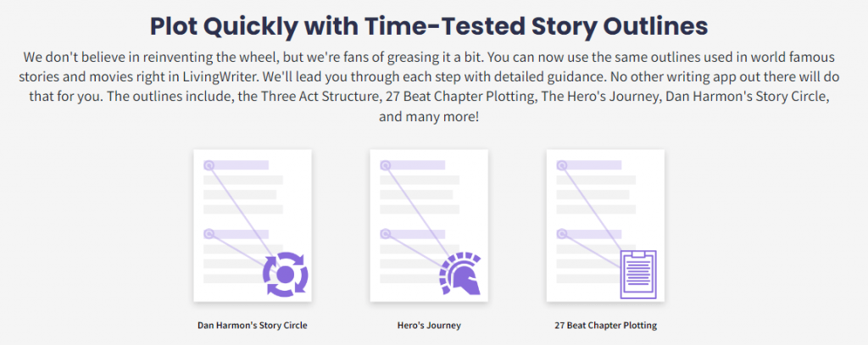Select lower circle marker in Hero's Journey card
This screenshot has width=868, height=345.
click(x=386, y=234)
